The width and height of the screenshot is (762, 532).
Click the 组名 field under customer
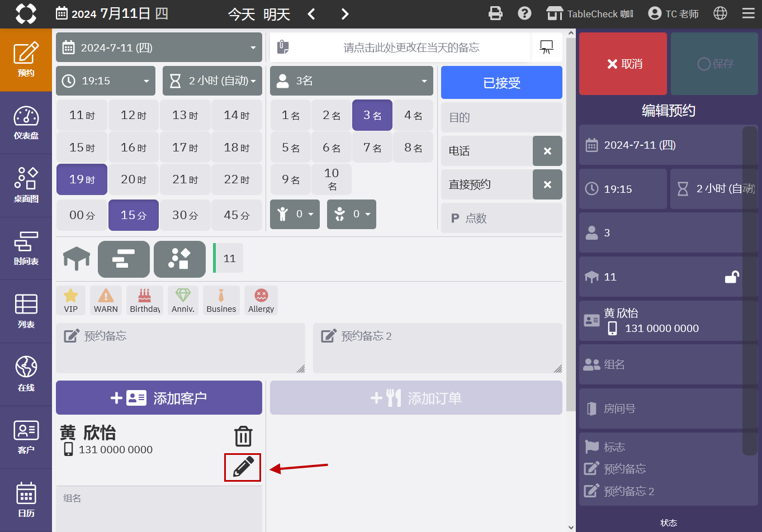(159, 509)
